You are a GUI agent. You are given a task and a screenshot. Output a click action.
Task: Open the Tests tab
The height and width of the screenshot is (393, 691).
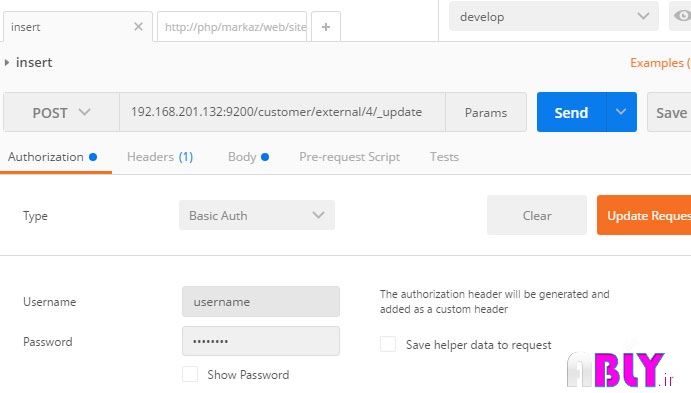pyautogui.click(x=444, y=157)
